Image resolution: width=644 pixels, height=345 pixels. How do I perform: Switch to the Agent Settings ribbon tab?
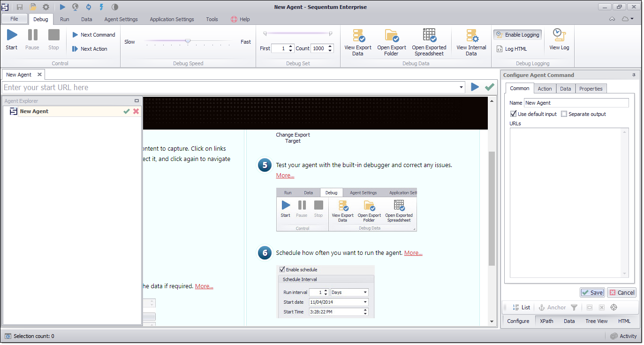tap(121, 19)
